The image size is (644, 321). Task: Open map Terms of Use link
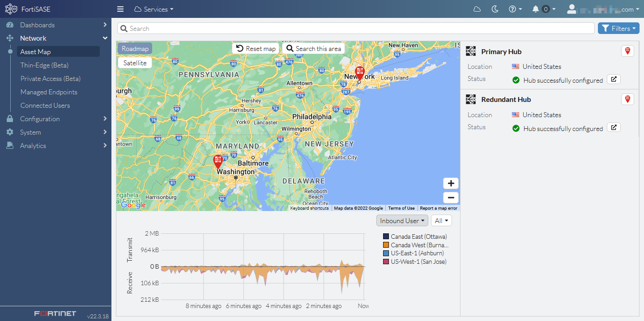point(401,208)
